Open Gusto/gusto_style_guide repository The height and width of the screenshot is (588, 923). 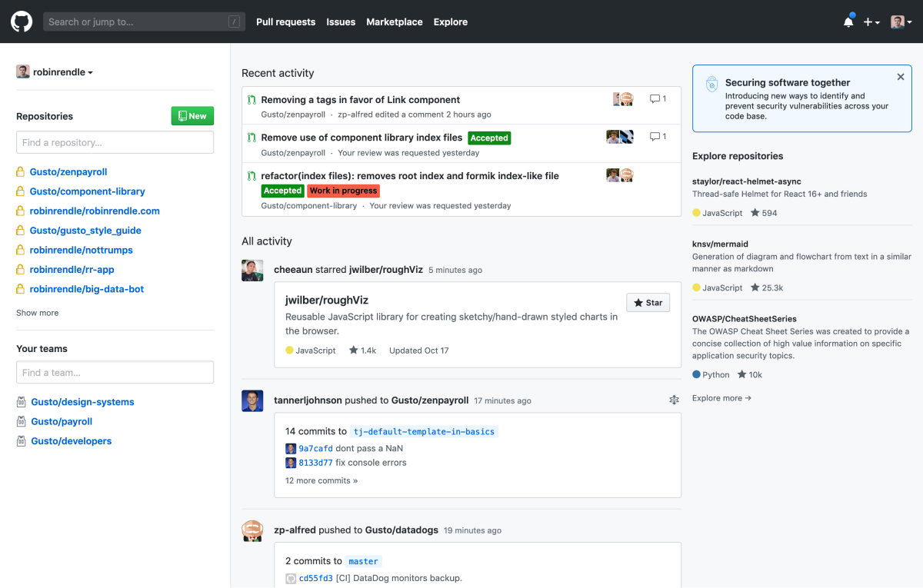point(85,231)
